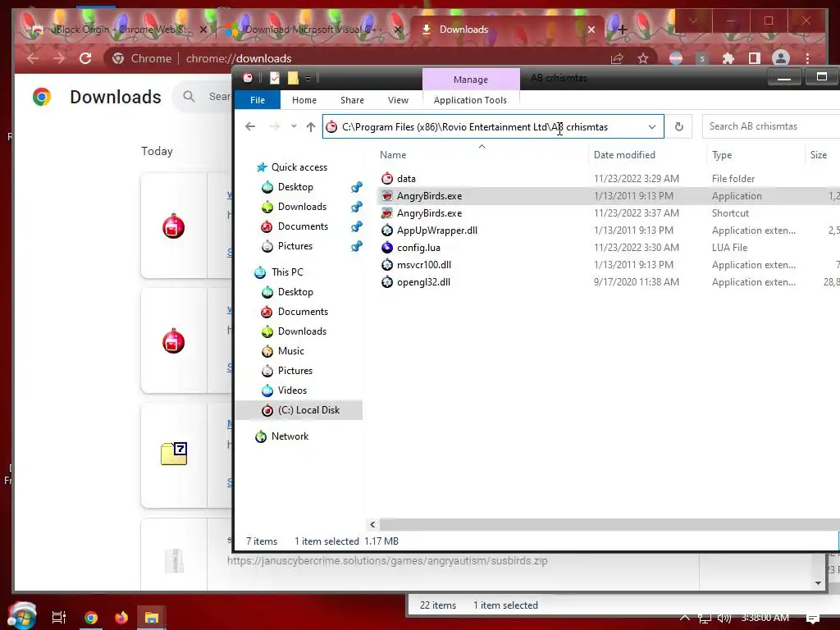Open Customize Quick Access Toolbar dropdown
This screenshot has height=630, width=840.
click(308, 79)
